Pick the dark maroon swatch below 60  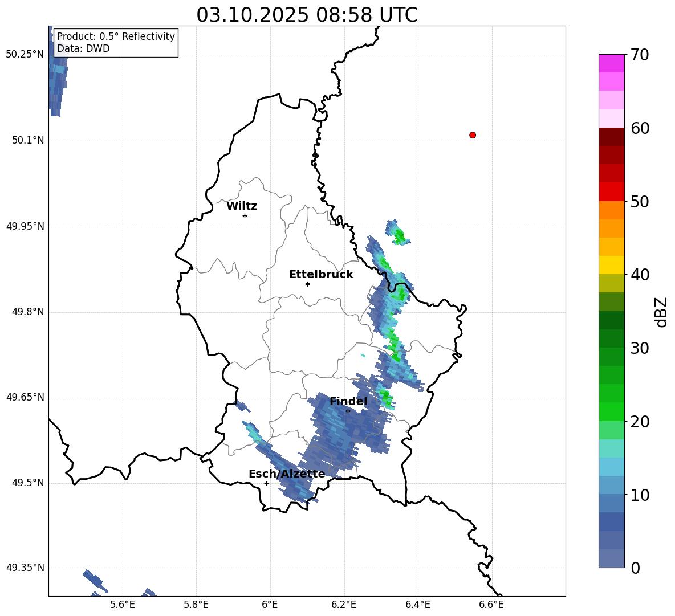(611, 137)
